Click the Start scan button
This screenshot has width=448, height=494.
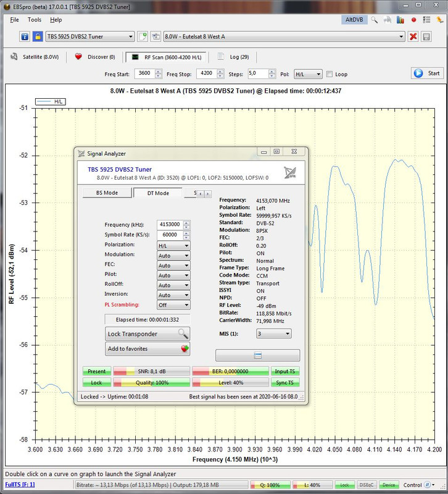point(427,73)
